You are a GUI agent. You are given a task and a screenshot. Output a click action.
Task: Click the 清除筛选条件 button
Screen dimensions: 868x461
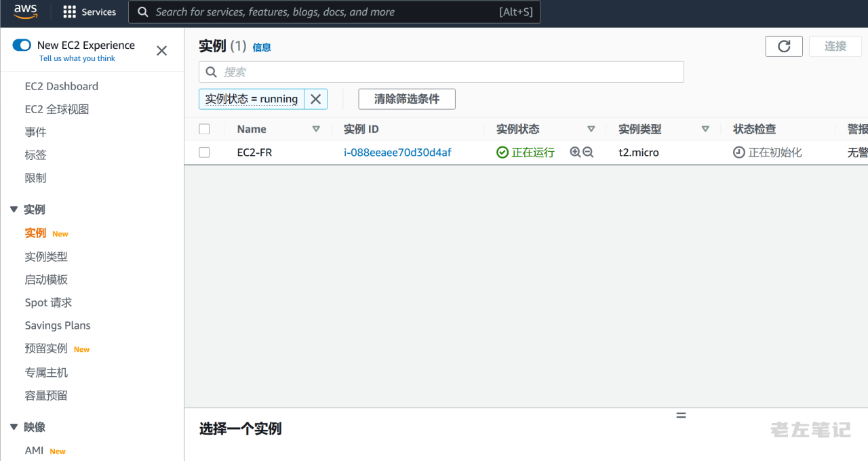[x=406, y=99]
